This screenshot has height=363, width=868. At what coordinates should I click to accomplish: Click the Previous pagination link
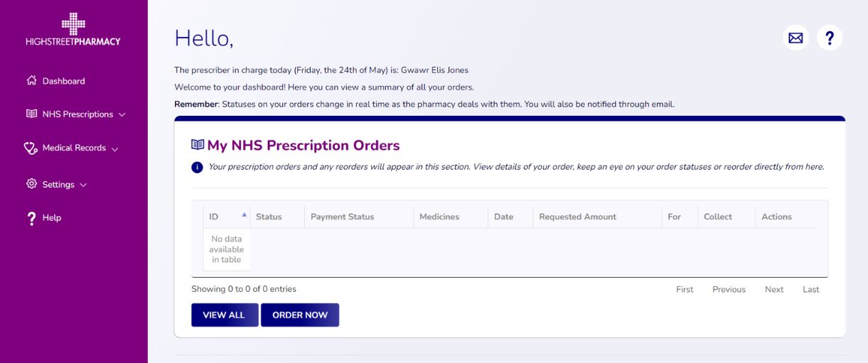tap(729, 289)
